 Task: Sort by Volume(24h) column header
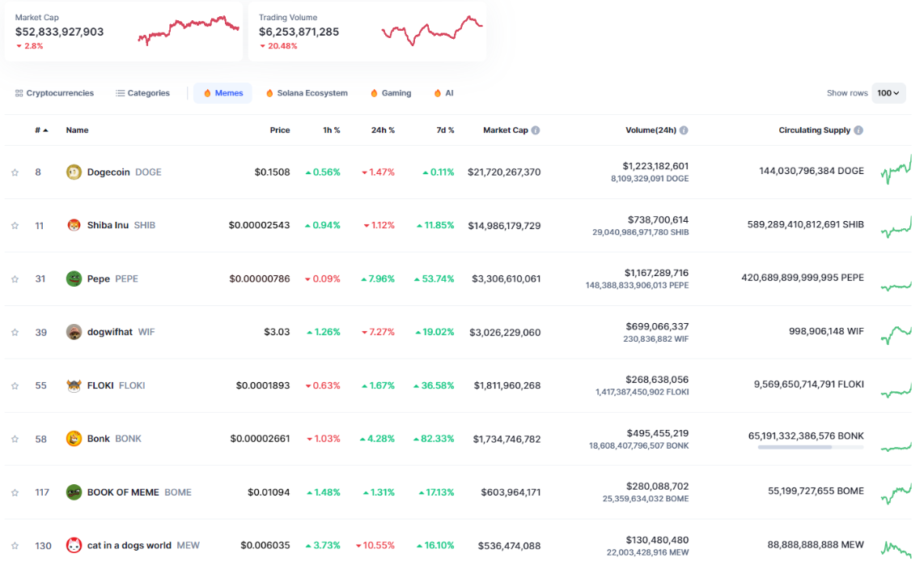(651, 130)
